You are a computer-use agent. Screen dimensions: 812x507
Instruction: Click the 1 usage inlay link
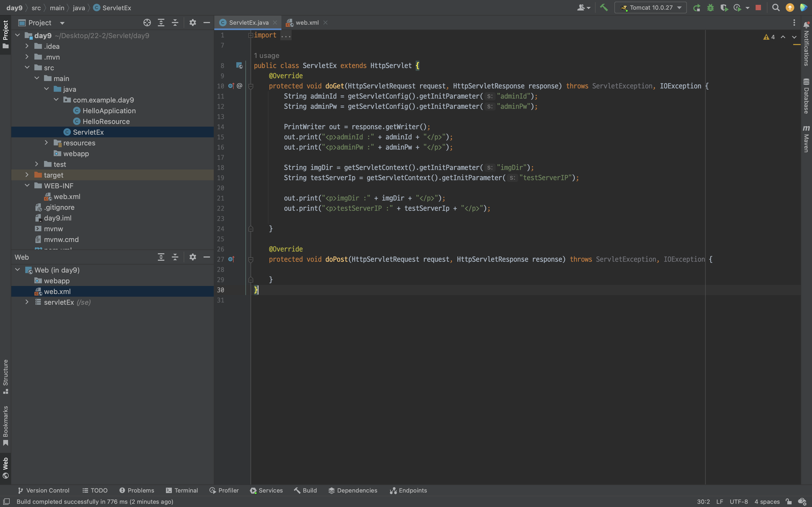coord(266,56)
